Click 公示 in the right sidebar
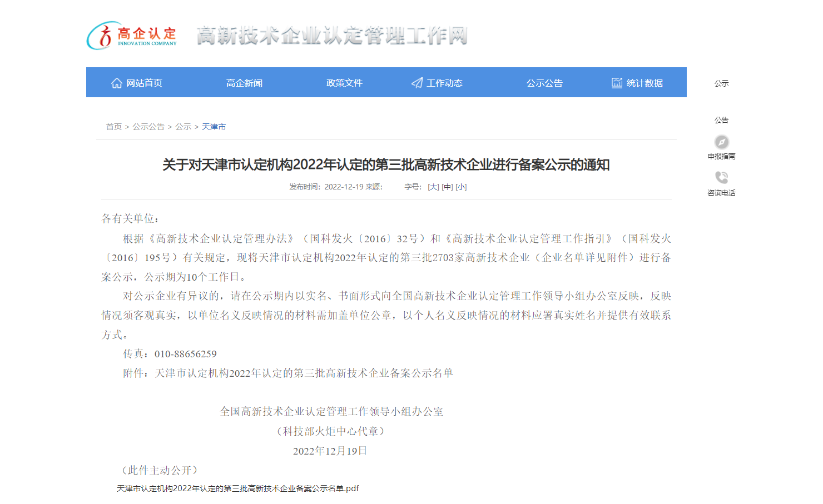Image resolution: width=823 pixels, height=504 pixels. click(x=722, y=83)
